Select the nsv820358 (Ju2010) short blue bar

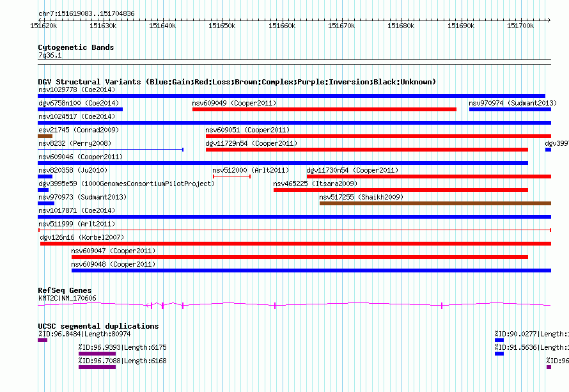(45, 176)
